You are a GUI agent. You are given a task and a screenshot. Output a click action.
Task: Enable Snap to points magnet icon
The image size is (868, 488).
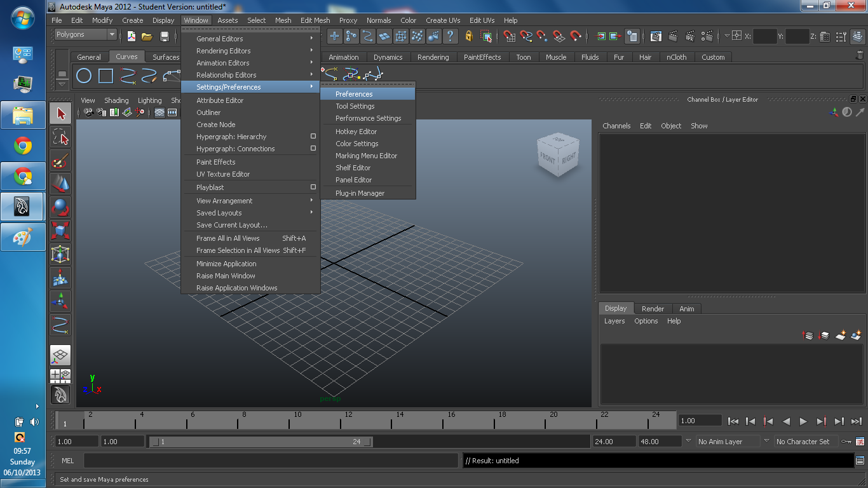pos(542,36)
